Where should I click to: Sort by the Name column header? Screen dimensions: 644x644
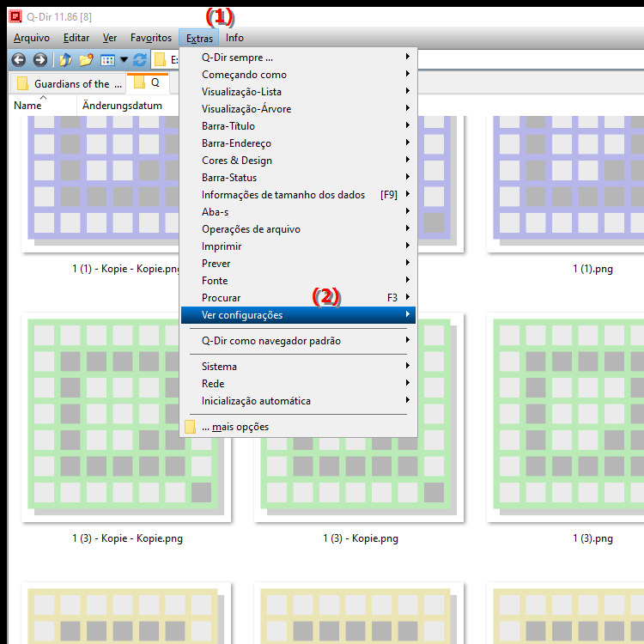pyautogui.click(x=43, y=106)
